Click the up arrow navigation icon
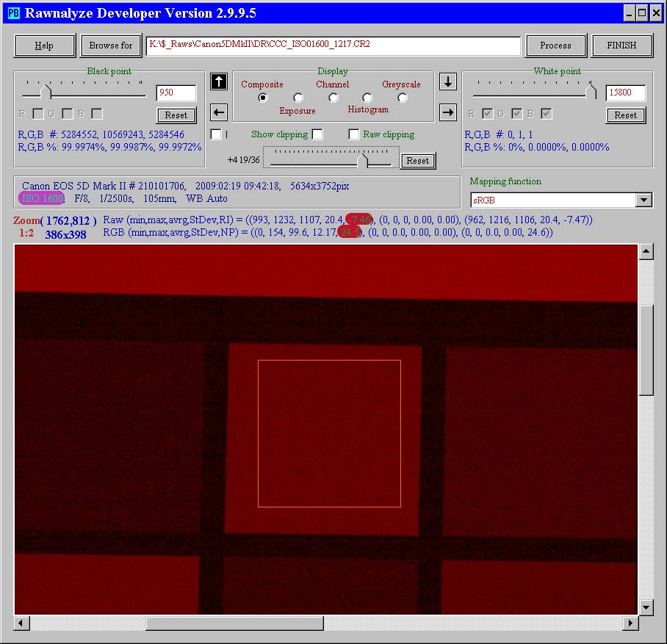 [218, 82]
